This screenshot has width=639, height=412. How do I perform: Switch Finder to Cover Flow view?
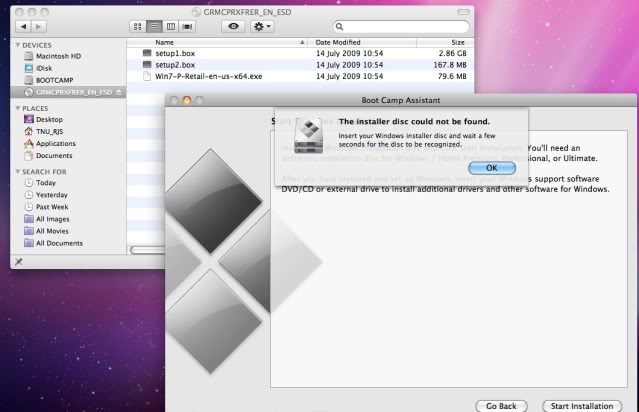187,26
